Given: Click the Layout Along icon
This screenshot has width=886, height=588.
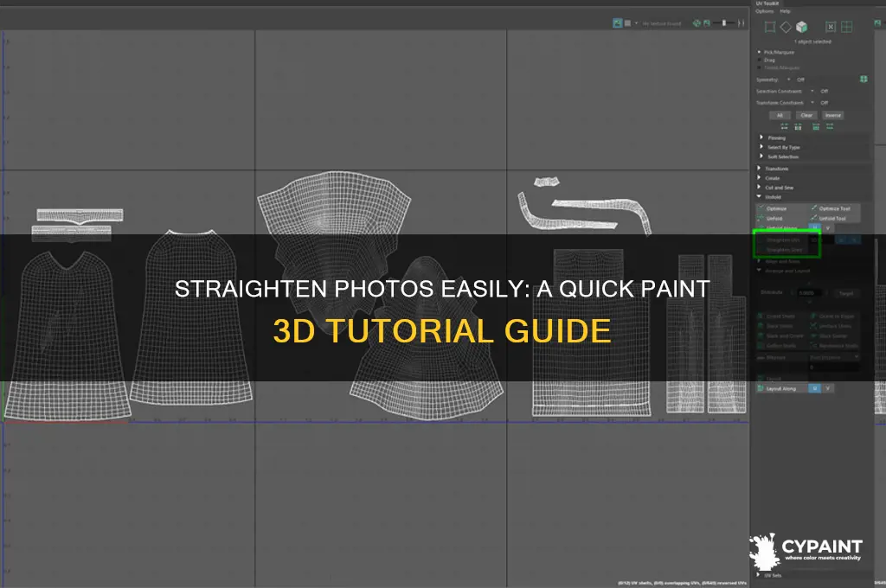Looking at the screenshot, I should point(761,388).
